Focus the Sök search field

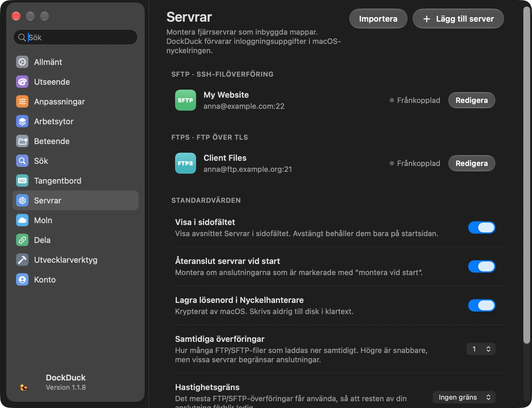[x=75, y=37]
